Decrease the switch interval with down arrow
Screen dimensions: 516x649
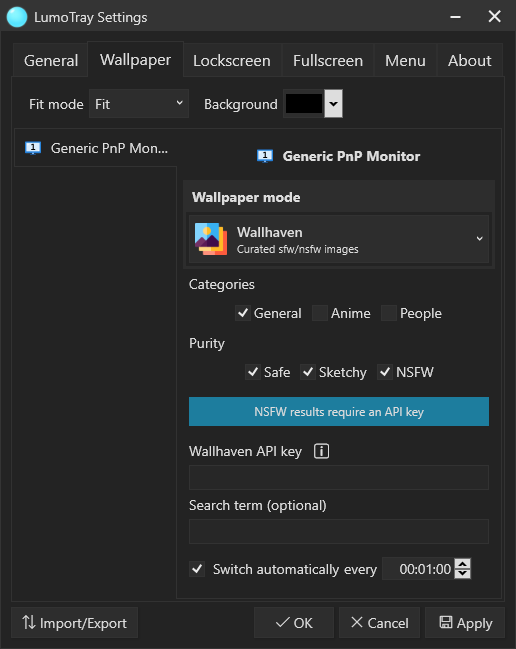[x=462, y=574]
